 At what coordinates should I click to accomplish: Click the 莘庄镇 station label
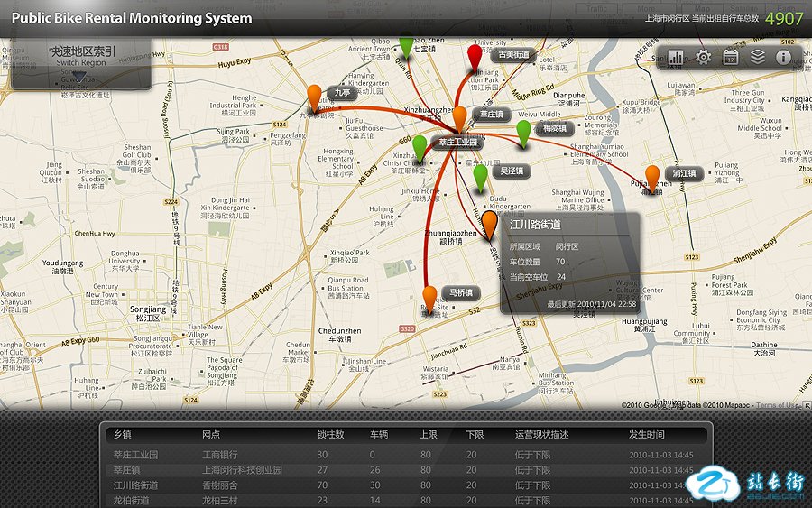tap(492, 115)
